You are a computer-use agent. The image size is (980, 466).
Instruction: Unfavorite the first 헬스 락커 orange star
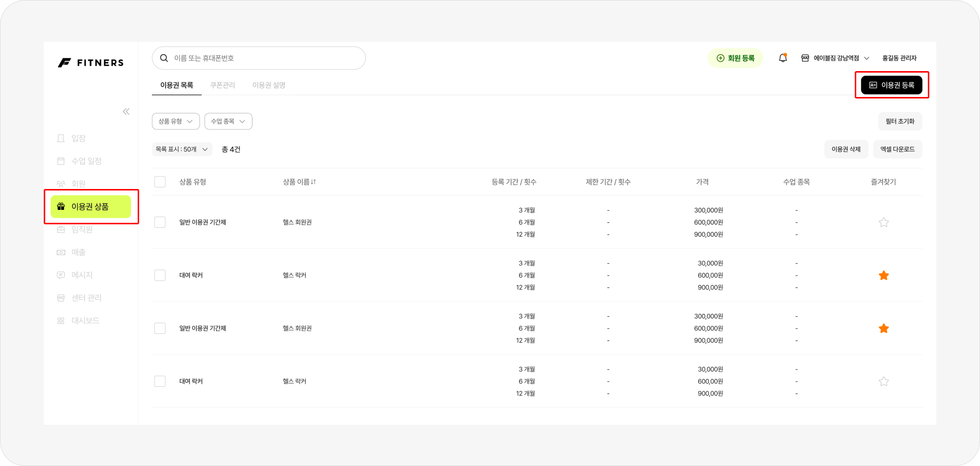pyautogui.click(x=884, y=276)
